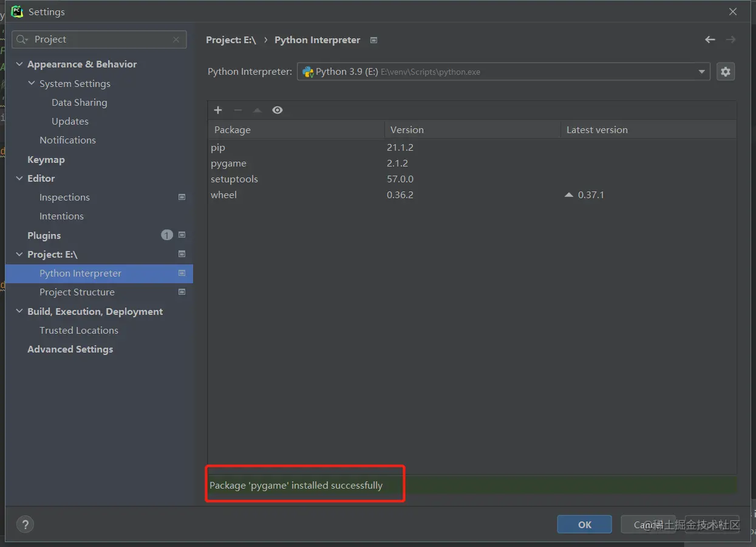The height and width of the screenshot is (547, 756).
Task: Go forward with the right arrow icon
Action: pos(730,40)
